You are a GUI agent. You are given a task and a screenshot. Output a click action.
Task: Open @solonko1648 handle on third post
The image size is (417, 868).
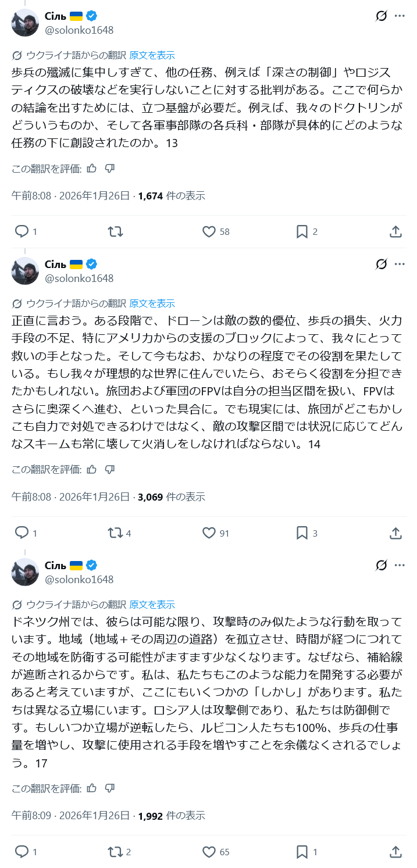79,579
